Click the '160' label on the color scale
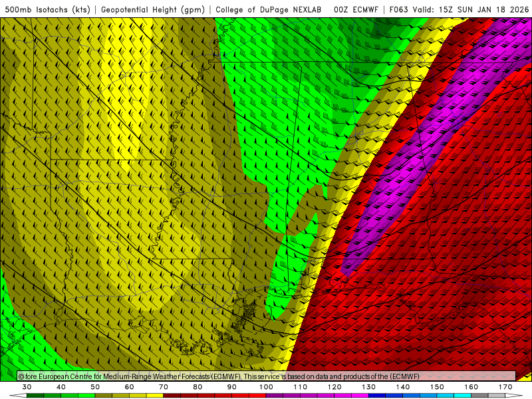 coord(471,387)
